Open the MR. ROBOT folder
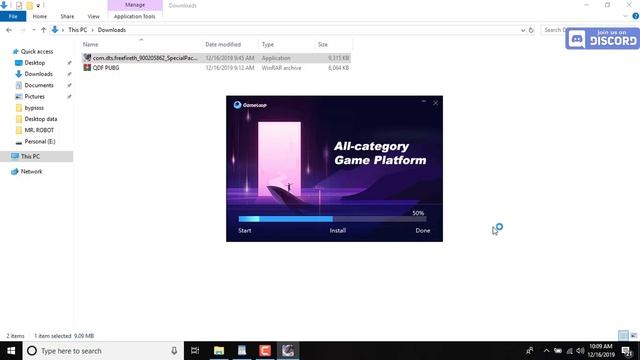Image resolution: width=640 pixels, height=360 pixels. 39,130
